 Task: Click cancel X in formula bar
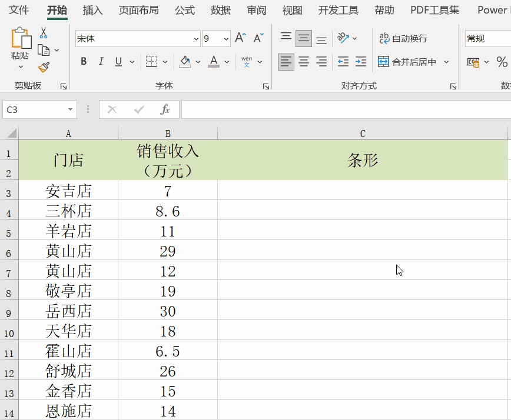(112, 110)
